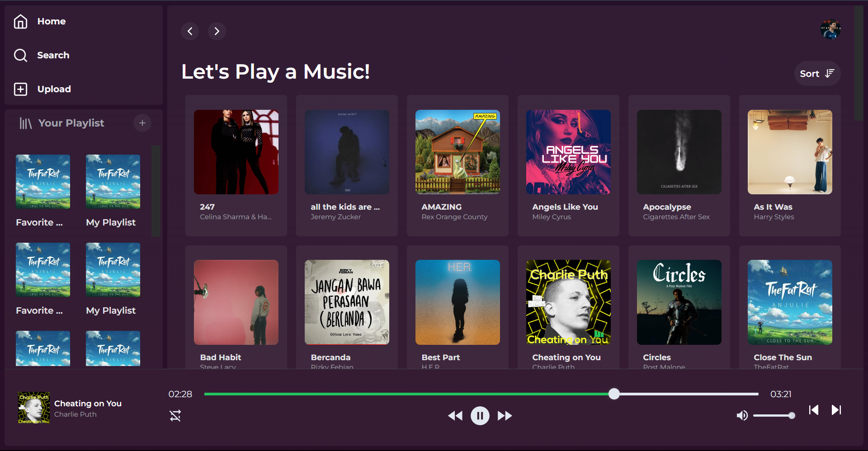Viewport: 868px width, 451px height.
Task: Click the elapsed time 02:28
Action: point(180,394)
